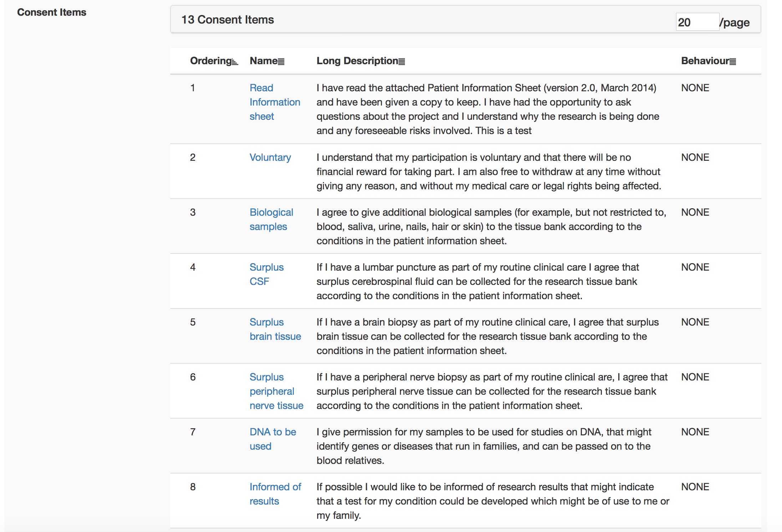The width and height of the screenshot is (782, 532).
Task: Open the Read Information sheet link
Action: [x=274, y=102]
